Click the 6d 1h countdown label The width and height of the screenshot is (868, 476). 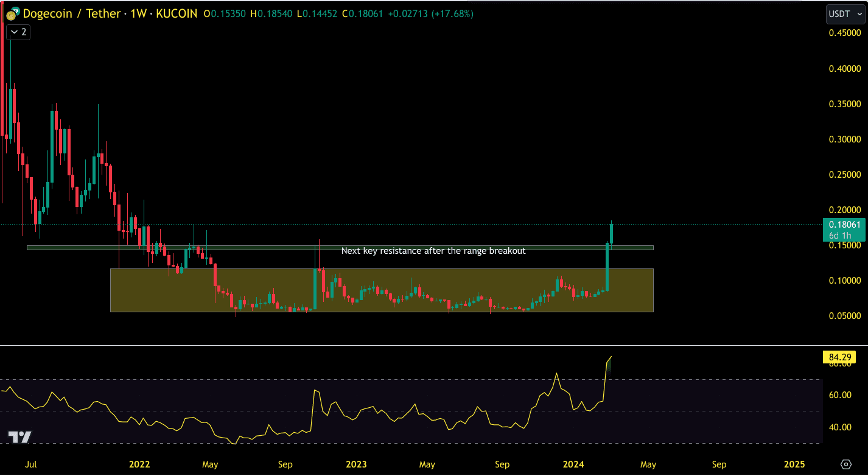(840, 235)
